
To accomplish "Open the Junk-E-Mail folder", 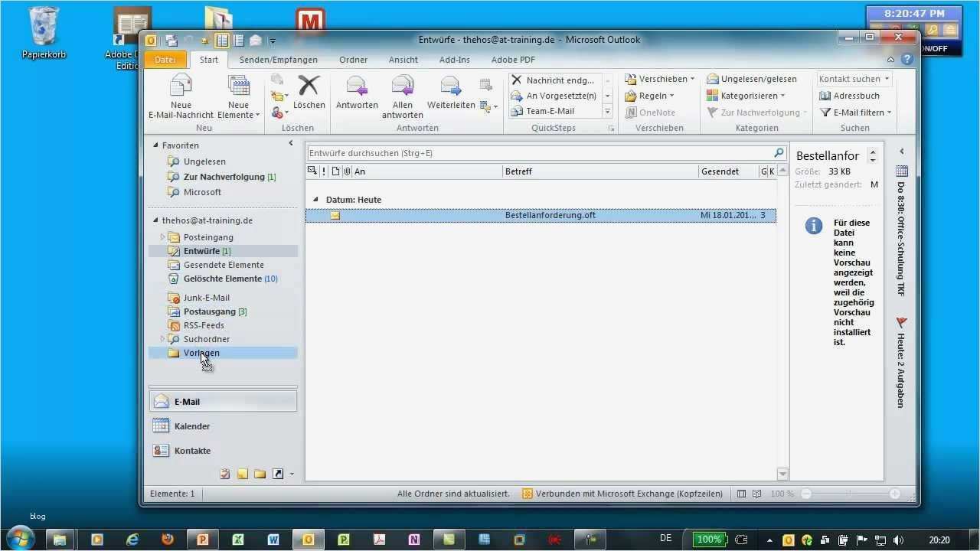I will (206, 298).
